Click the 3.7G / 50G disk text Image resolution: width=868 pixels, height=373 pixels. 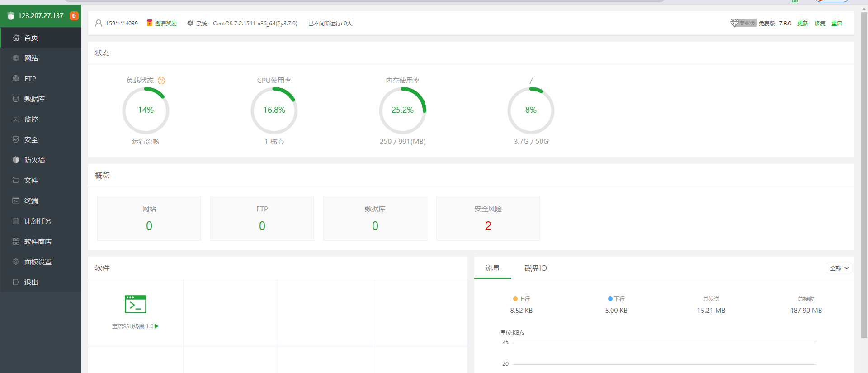pos(531,142)
